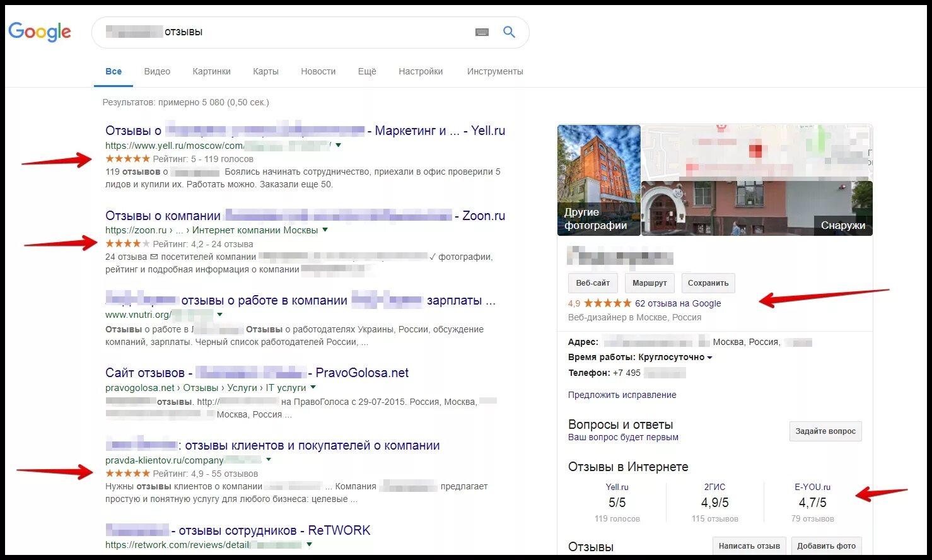Image resolution: width=932 pixels, height=560 pixels.
Task: Click the Веб-сайт button
Action: pyautogui.click(x=593, y=283)
